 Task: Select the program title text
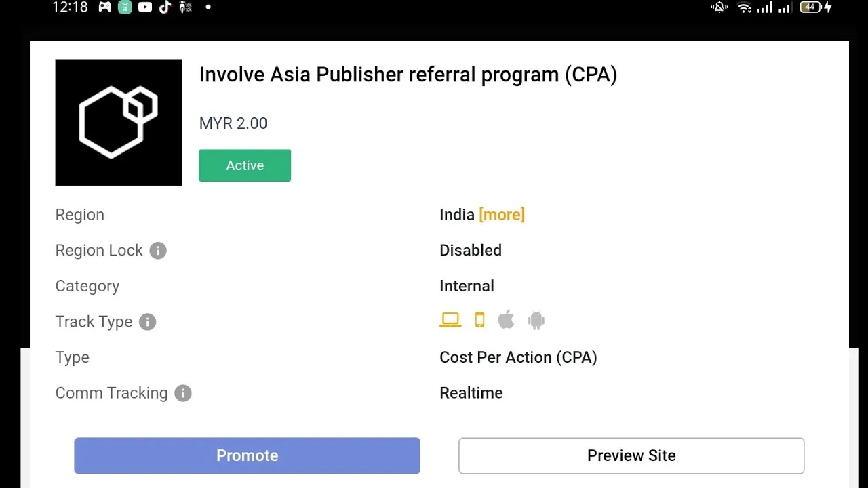[408, 75]
